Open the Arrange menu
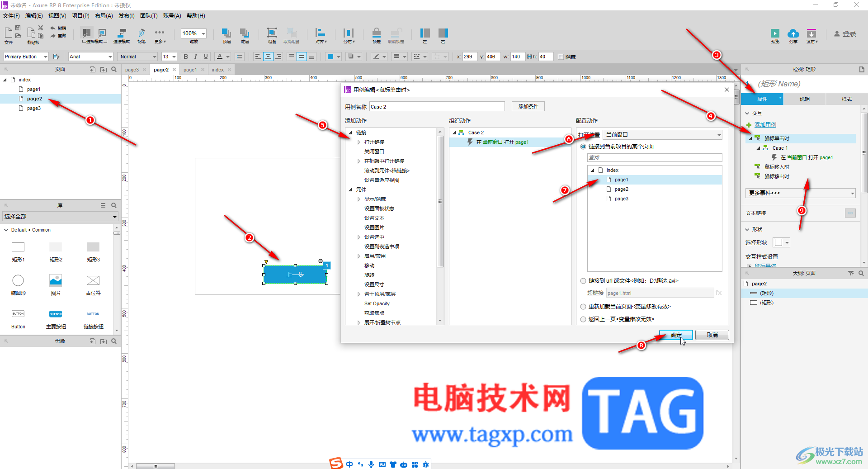 104,16
